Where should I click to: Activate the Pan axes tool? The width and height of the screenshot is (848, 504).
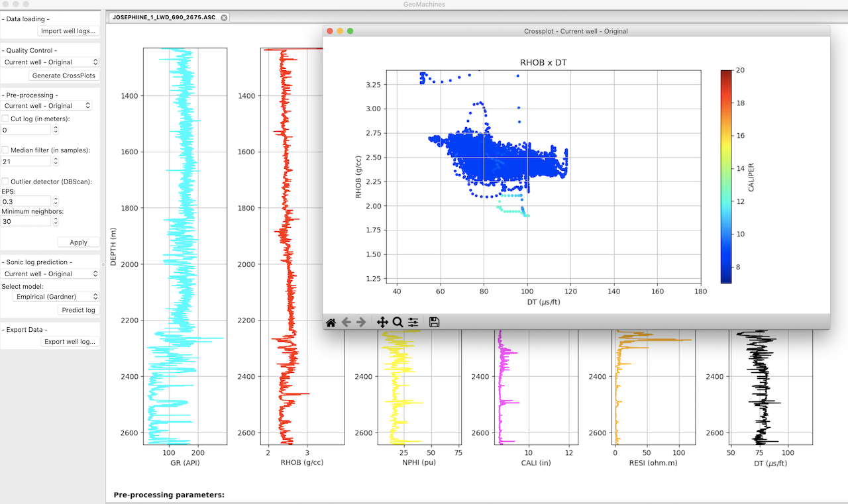[x=382, y=322]
